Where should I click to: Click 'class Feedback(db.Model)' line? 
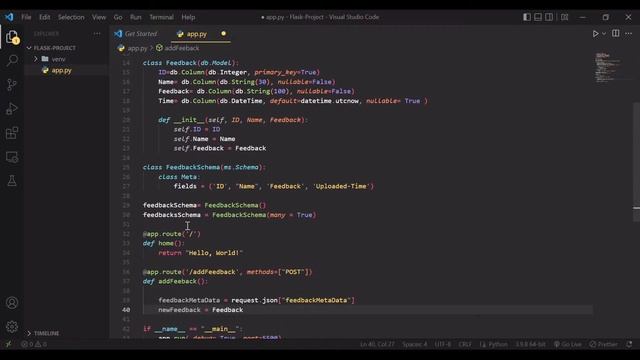[x=190, y=63]
